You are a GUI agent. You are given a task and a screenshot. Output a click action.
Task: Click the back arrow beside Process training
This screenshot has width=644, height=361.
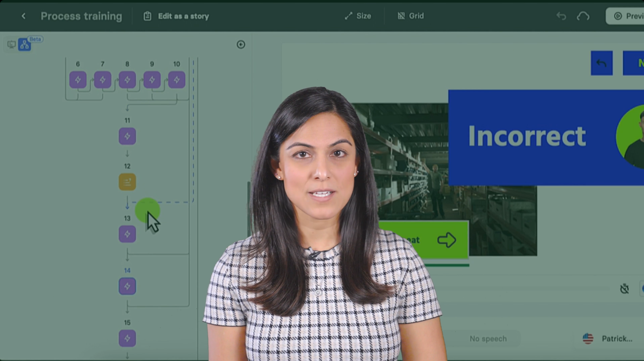pyautogui.click(x=24, y=16)
